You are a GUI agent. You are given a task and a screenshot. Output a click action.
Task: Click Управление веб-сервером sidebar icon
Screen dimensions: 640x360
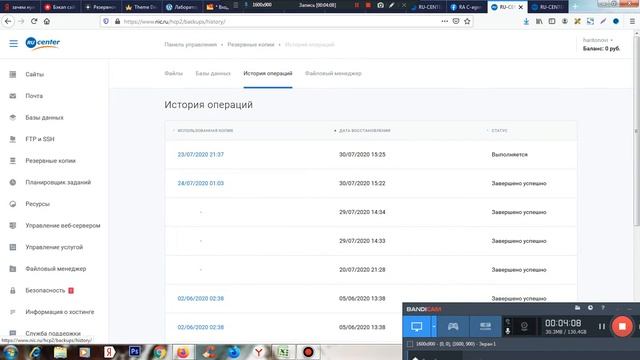tap(13, 225)
